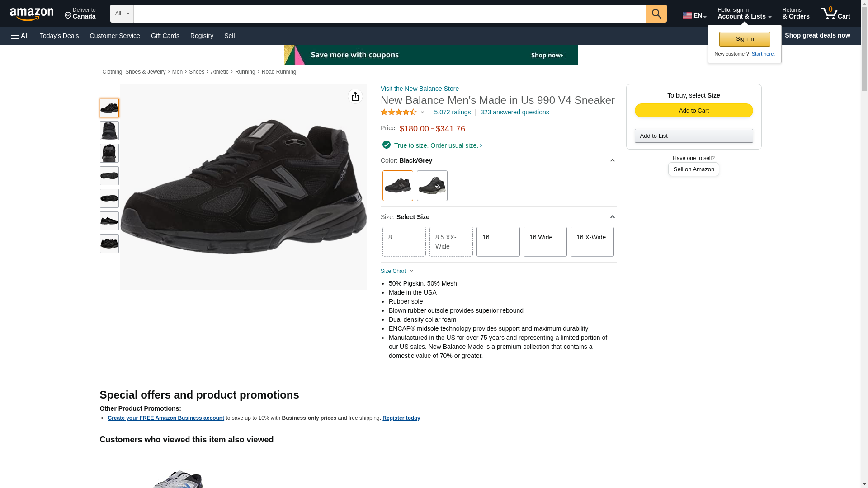The width and height of the screenshot is (868, 488).
Task: Choose the second color swatch with white logo
Action: point(432,186)
